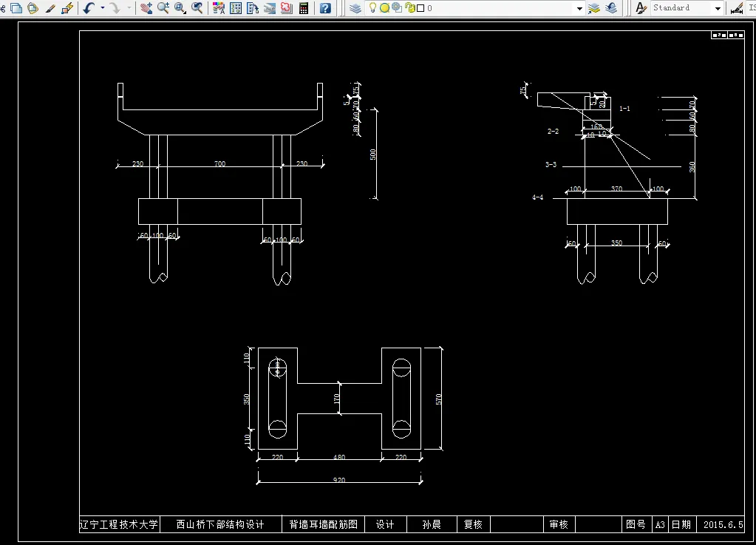Click Make Object's Layer Current icon
This screenshot has height=545, width=756.
[x=594, y=7]
